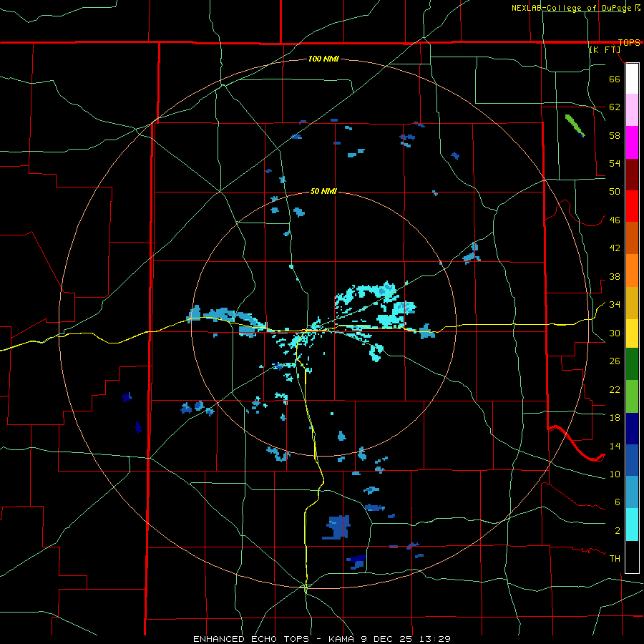Select the KAMA radar site identifier
Screen dimensions: 644x644
(x=341, y=639)
